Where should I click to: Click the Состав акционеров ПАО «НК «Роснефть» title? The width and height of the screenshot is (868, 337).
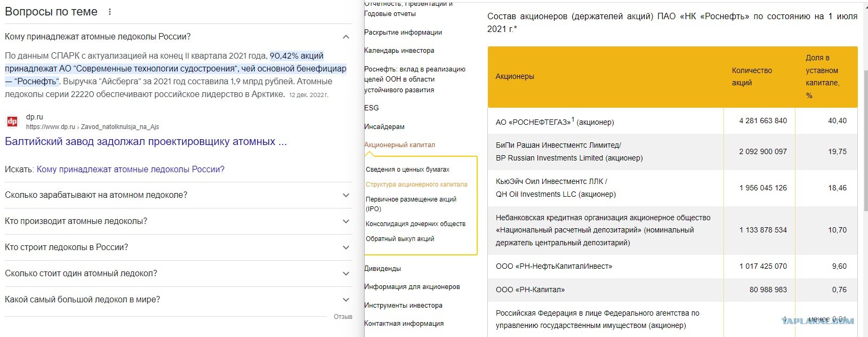(672, 23)
